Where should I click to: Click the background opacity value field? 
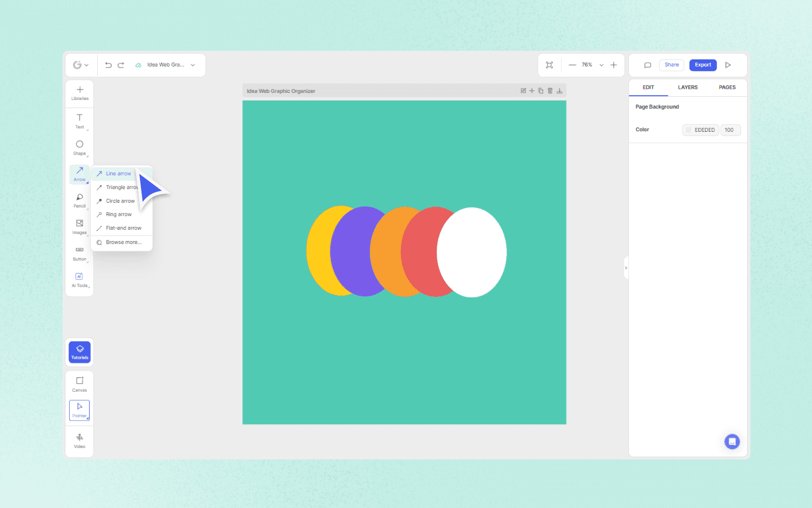[730, 130]
